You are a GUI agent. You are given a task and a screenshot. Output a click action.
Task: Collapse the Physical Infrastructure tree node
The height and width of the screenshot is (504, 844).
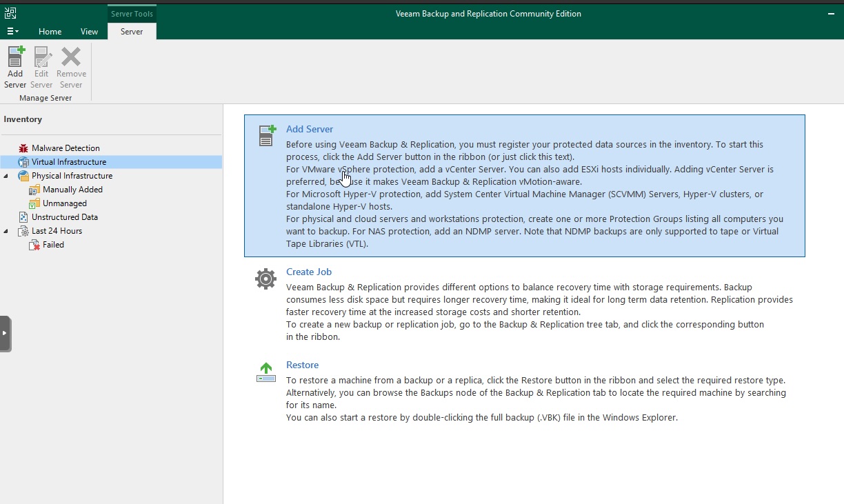6,176
